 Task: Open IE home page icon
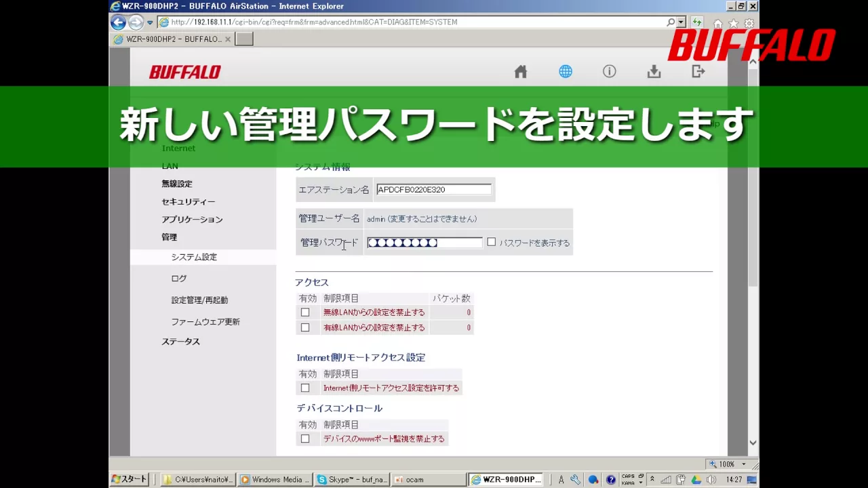[718, 24]
